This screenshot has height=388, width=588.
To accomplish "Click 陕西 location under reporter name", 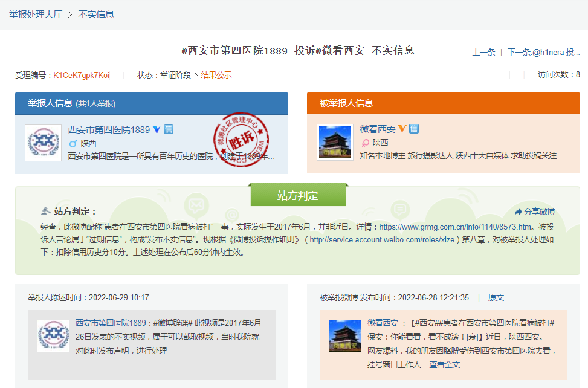I will tap(88, 143).
